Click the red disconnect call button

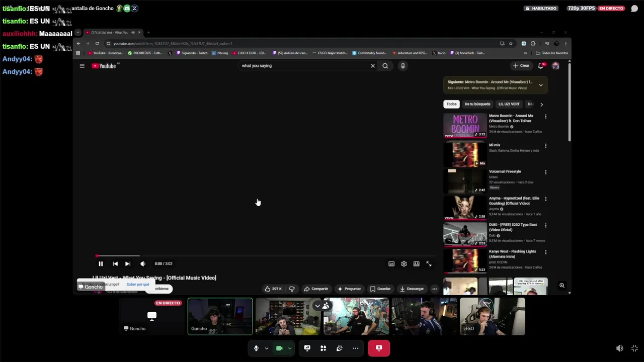379,348
